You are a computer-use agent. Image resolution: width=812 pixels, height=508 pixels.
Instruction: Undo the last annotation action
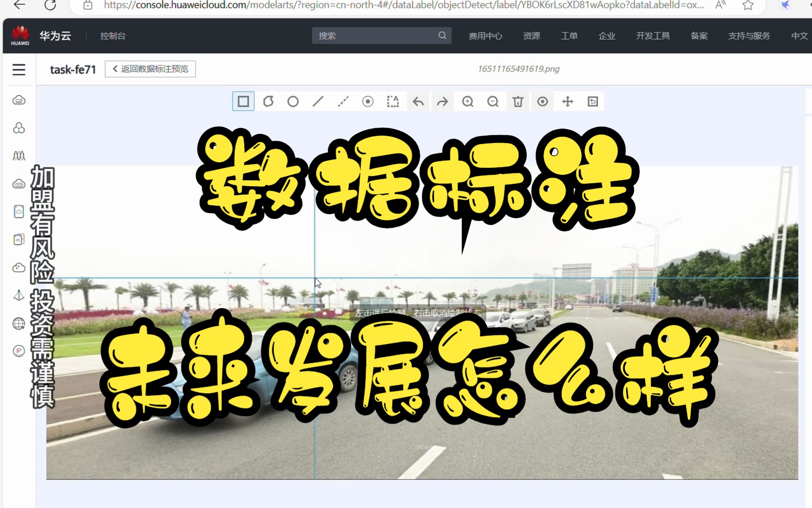click(x=418, y=102)
